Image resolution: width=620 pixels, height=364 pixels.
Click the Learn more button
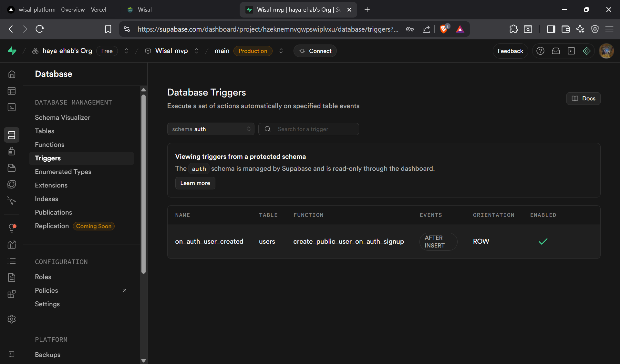pyautogui.click(x=195, y=183)
